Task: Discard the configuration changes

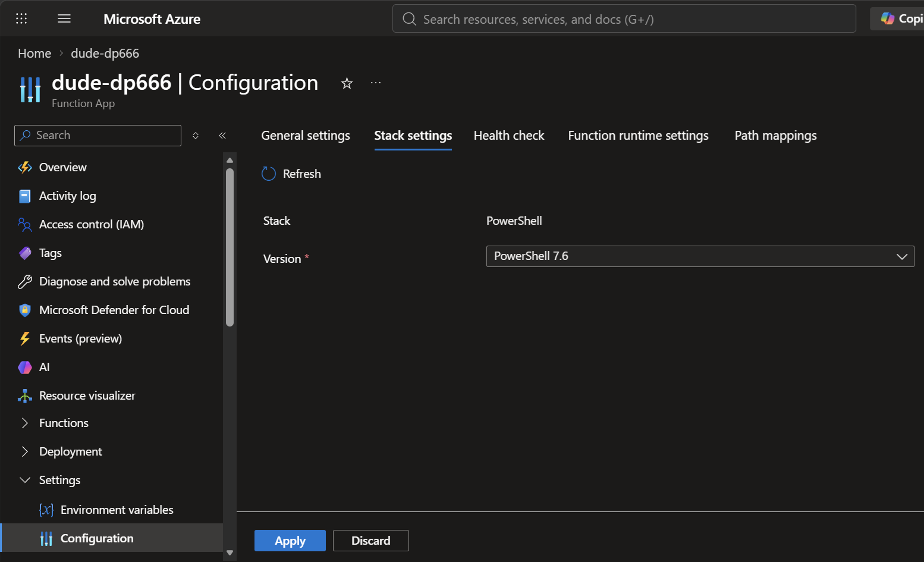Action: pos(371,541)
